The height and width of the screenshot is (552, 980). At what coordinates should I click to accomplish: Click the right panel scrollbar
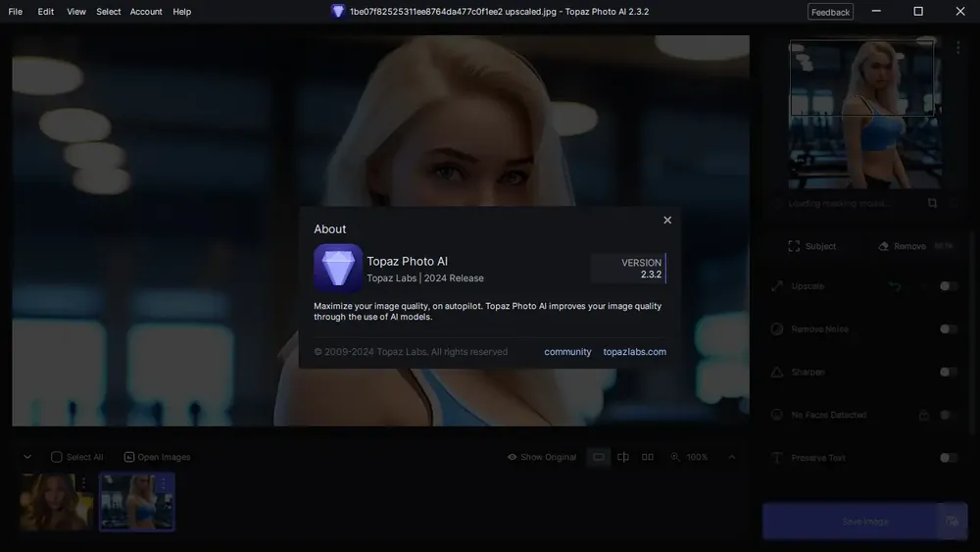971,331
